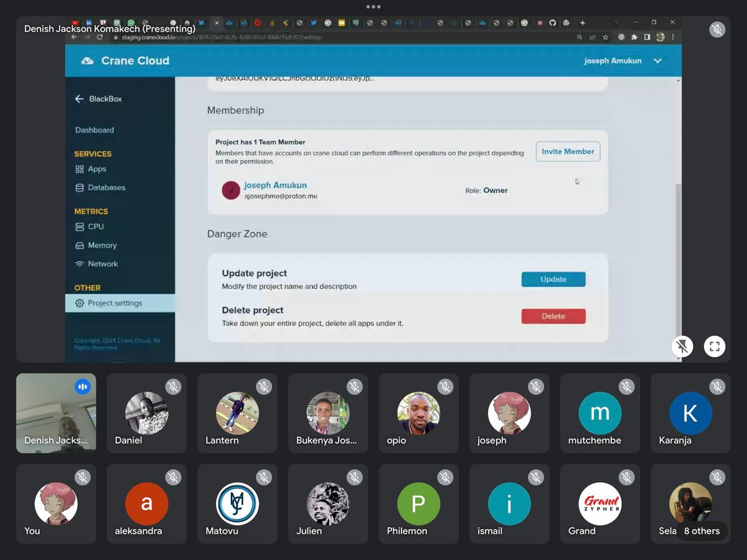Image resolution: width=747 pixels, height=560 pixels.
Task: Click the Danger Zone heading
Action: (x=237, y=234)
